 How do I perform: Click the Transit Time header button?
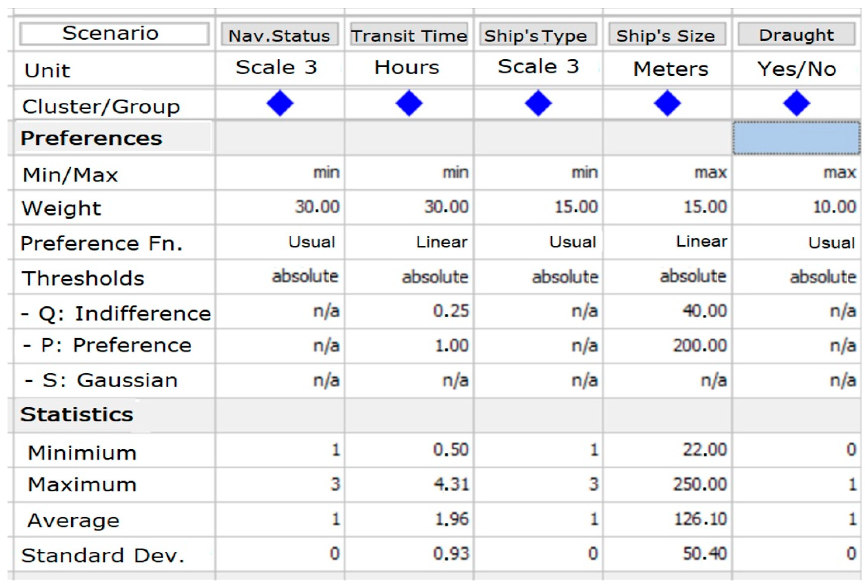pos(409,35)
